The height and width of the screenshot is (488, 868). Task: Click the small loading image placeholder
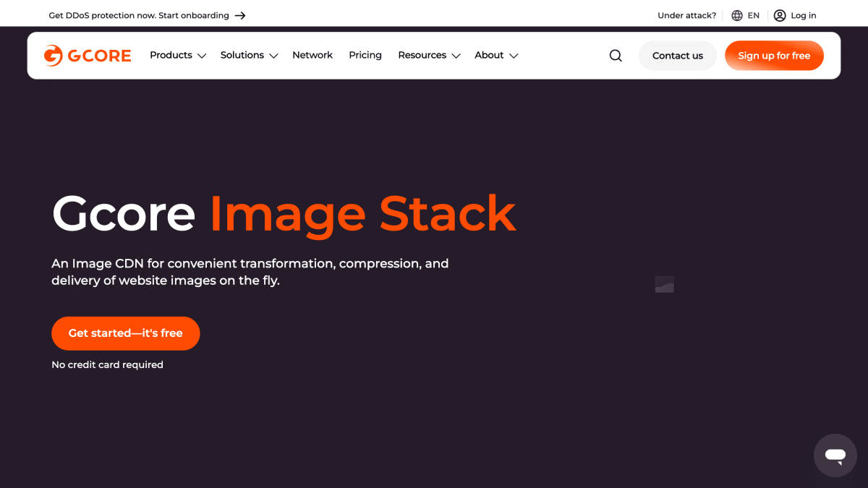point(664,284)
